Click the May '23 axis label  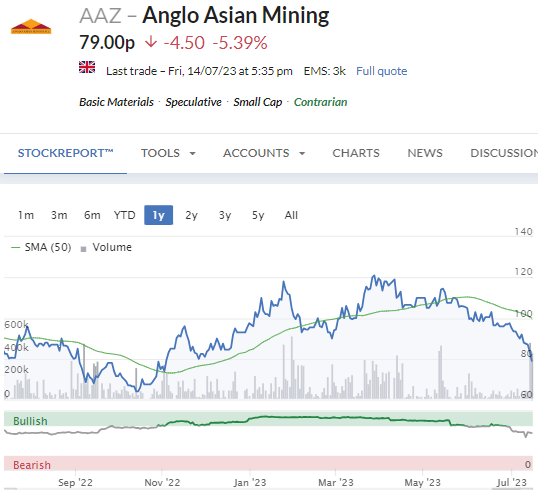pos(422,482)
